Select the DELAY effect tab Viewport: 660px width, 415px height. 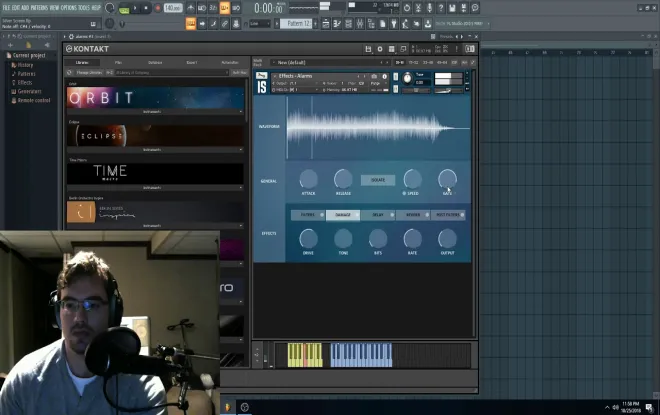(378, 215)
